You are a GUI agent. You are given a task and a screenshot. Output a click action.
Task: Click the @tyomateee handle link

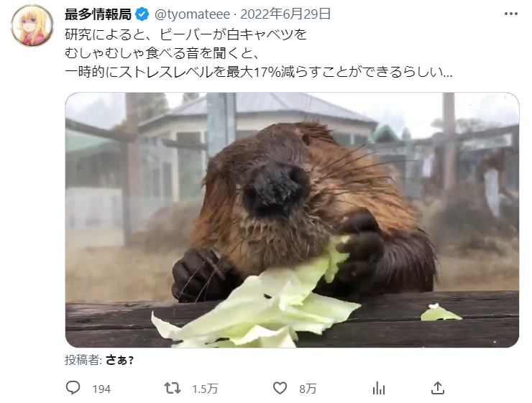[193, 14]
